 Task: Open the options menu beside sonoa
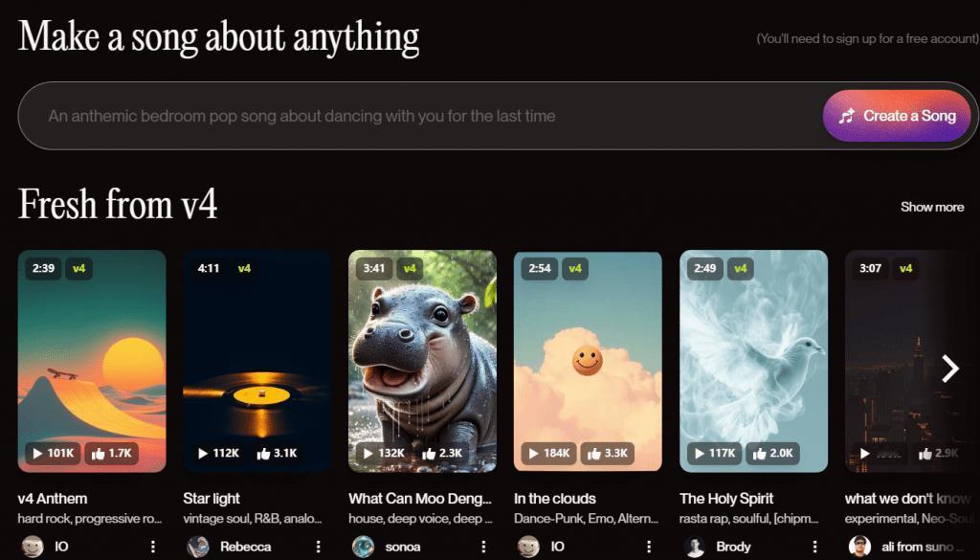[x=483, y=547]
